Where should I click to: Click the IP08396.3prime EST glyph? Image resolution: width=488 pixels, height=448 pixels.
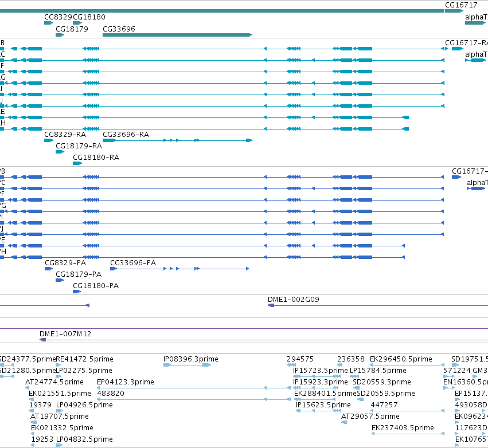[x=188, y=365]
